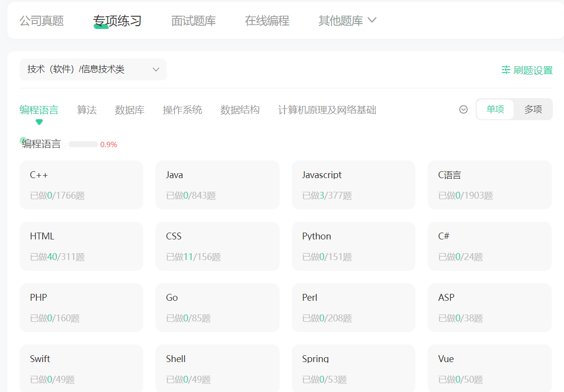
Task: Click the circled chevron expand icon
Action: tap(463, 109)
